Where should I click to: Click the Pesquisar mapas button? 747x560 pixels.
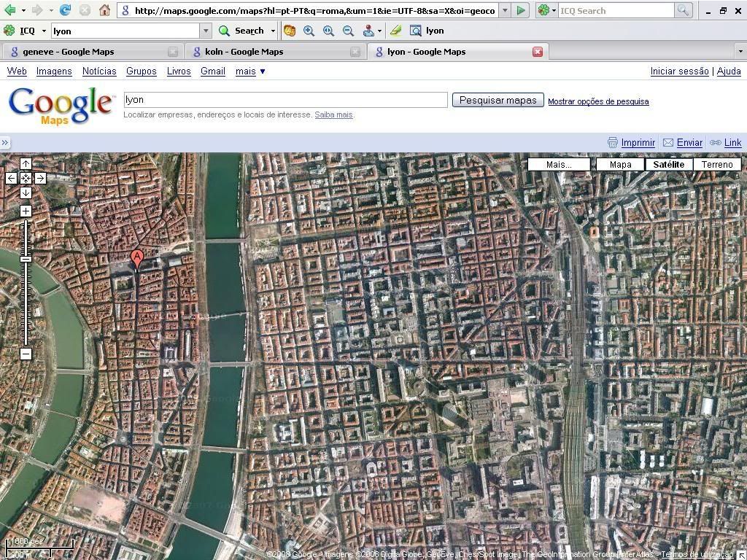498,101
